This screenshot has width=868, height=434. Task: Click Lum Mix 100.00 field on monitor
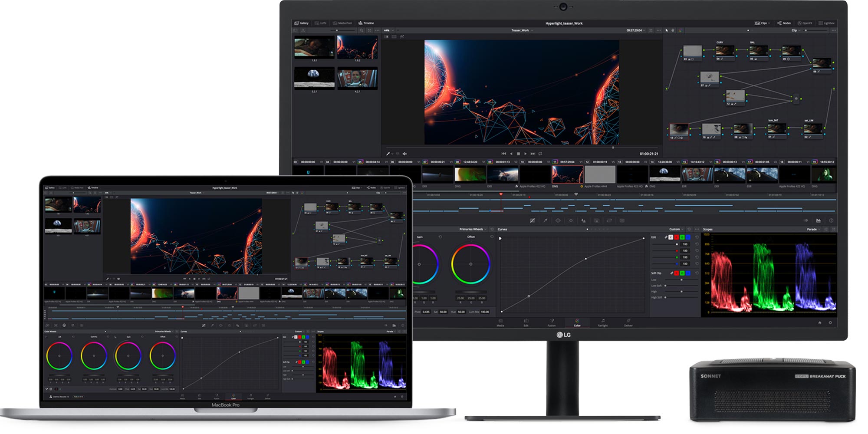pos(484,312)
